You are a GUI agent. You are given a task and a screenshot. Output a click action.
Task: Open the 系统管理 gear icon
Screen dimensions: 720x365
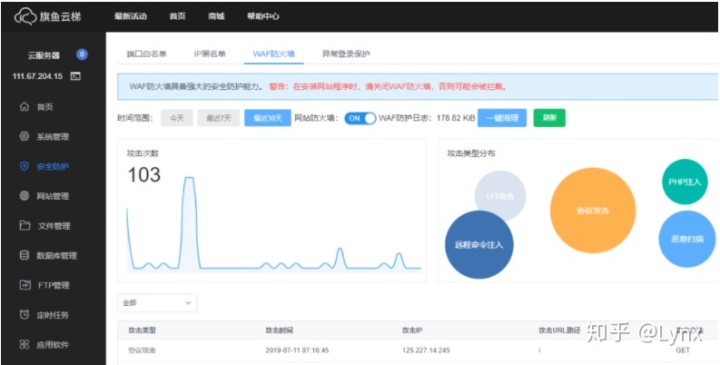coord(24,136)
